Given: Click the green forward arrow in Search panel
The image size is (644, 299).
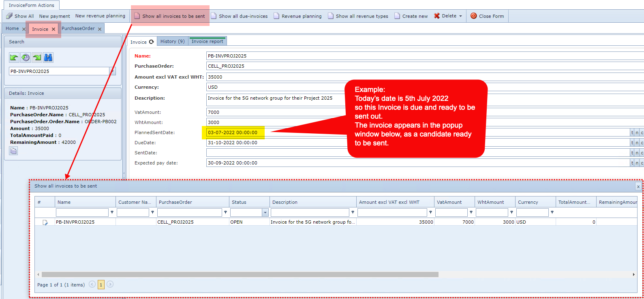Looking at the screenshot, I should coord(37,58).
